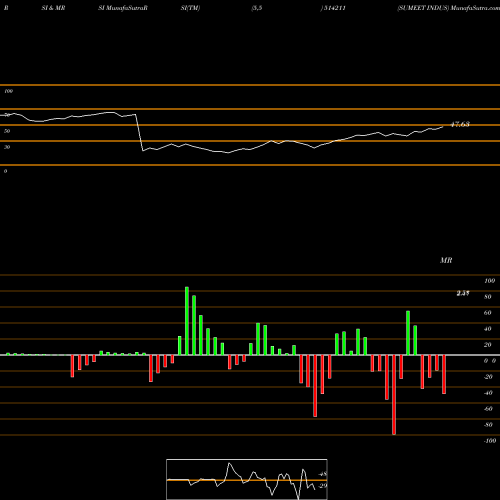Screen dimensions: 500x500
Task: Click the -60 axis label on MR chart
Action: 488,409
